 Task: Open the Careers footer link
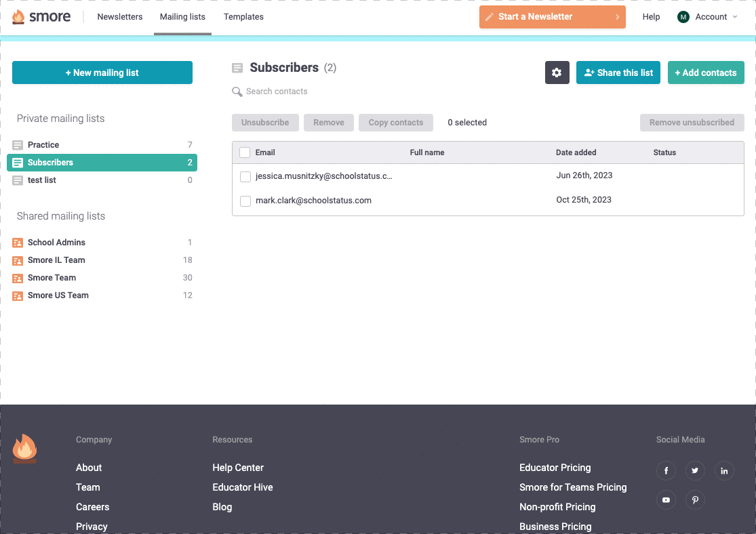93,507
